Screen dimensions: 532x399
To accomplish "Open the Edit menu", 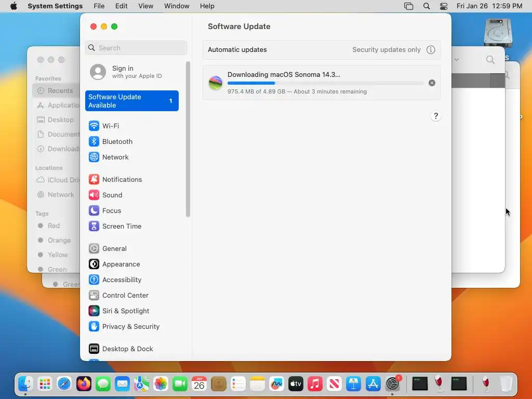I will pos(121,6).
